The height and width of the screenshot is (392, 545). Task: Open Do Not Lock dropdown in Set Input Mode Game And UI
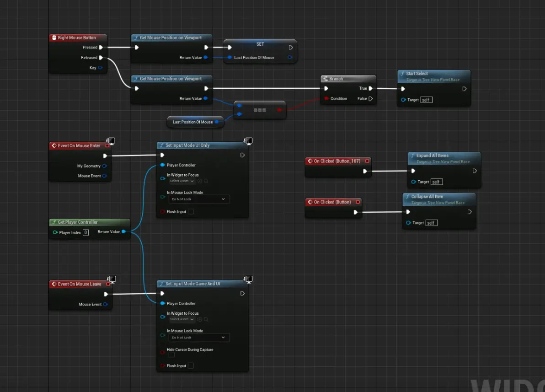(199, 338)
